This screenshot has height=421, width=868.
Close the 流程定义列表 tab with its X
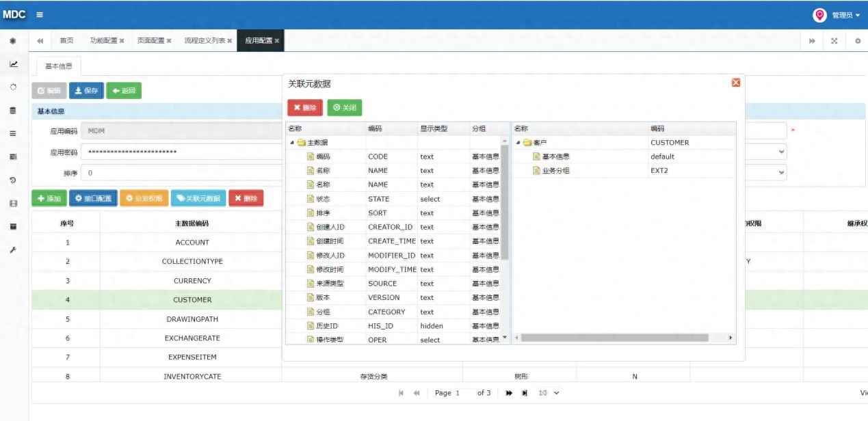pos(230,41)
